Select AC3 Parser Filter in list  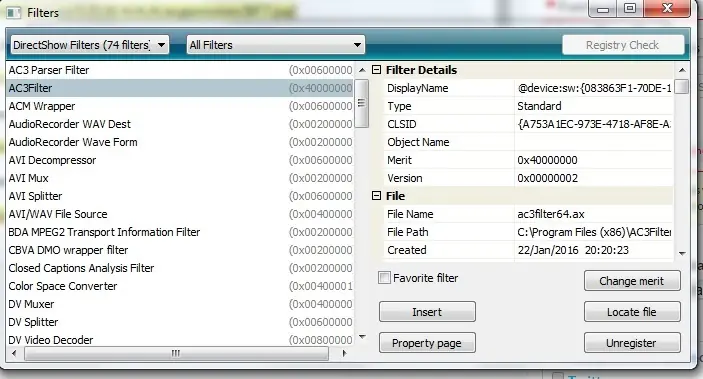180,70
